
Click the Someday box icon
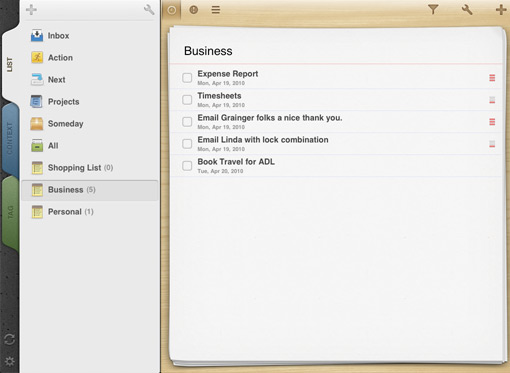click(37, 123)
